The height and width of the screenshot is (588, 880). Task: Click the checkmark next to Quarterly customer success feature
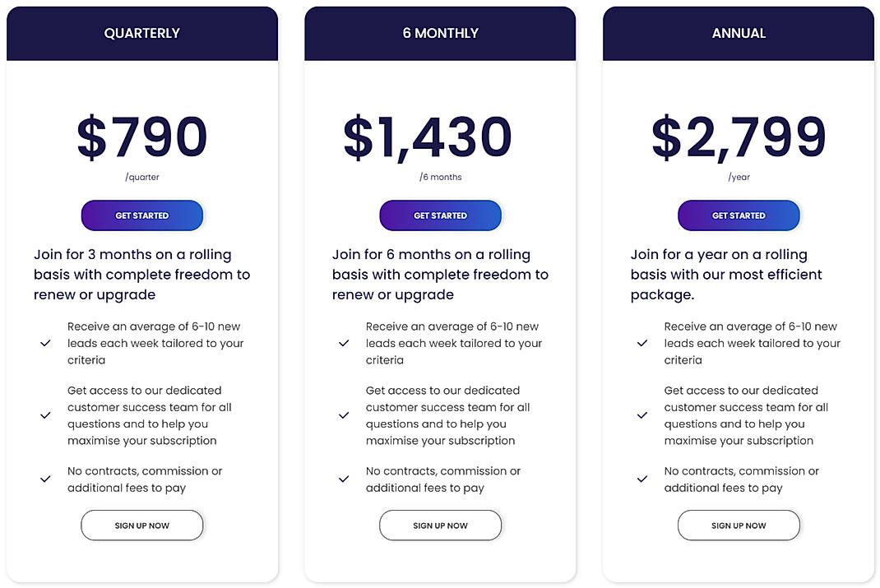click(45, 415)
